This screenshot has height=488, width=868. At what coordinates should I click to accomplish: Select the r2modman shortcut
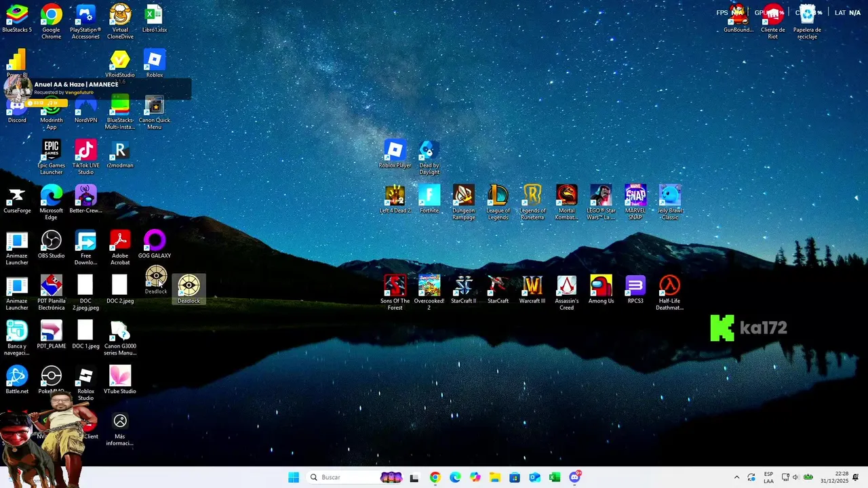point(120,155)
